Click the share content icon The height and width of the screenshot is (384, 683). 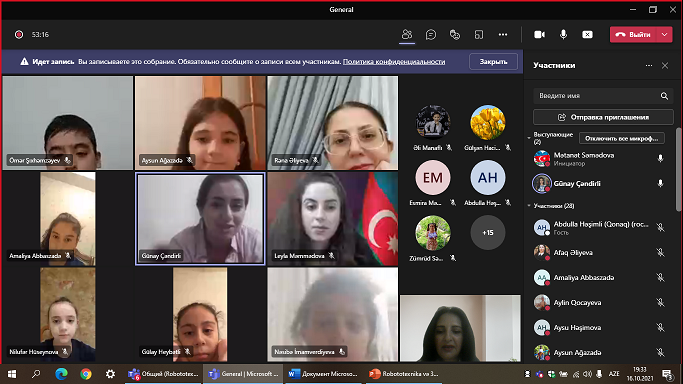587,34
